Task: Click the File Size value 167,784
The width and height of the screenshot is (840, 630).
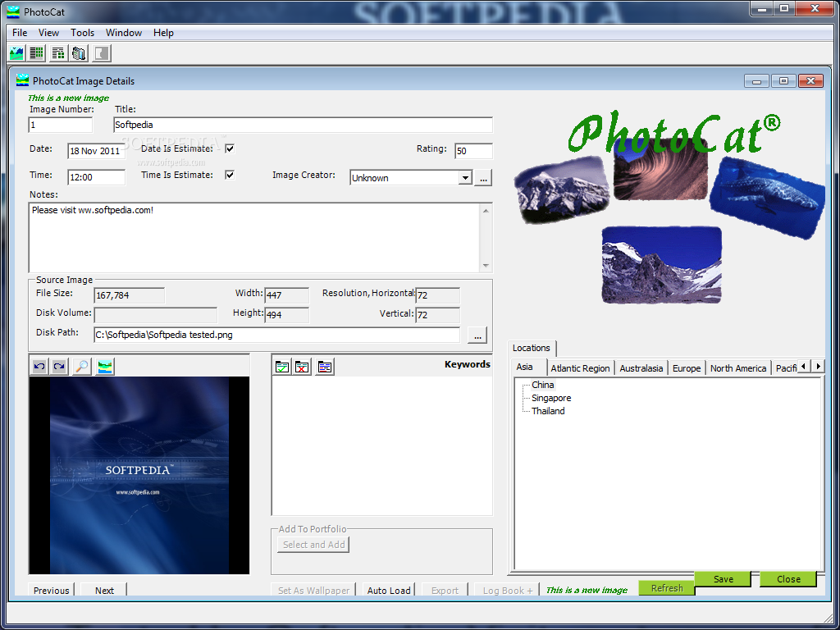Action: [129, 295]
